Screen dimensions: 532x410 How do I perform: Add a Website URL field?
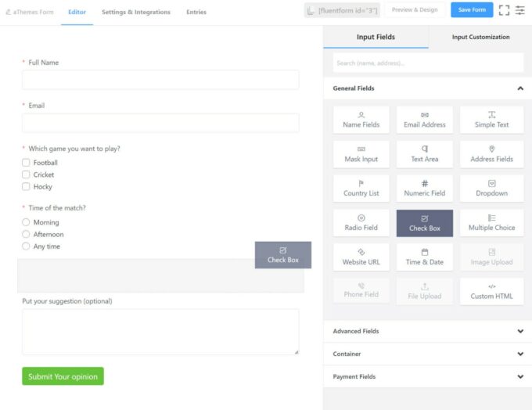click(x=361, y=257)
